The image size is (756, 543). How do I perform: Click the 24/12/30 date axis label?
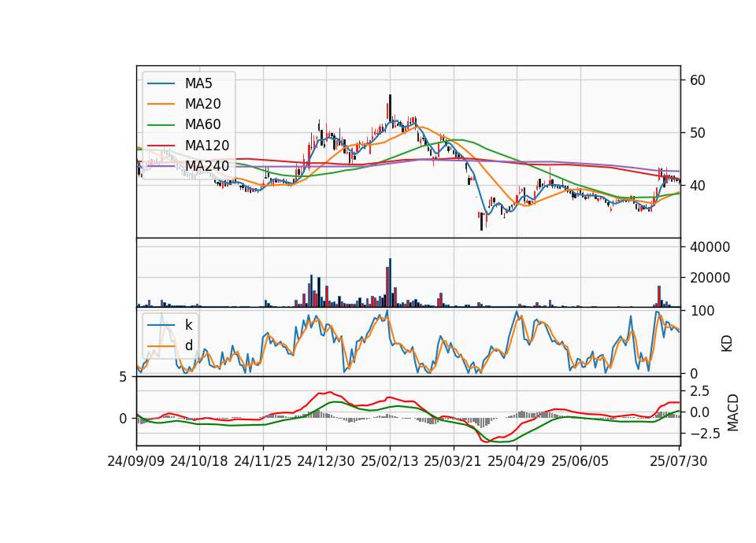[326, 461]
